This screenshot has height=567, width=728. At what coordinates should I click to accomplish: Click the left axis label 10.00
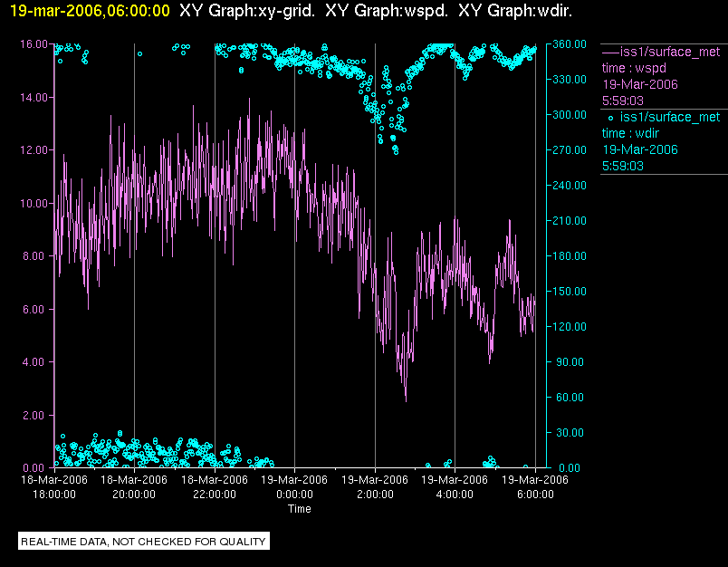(34, 204)
